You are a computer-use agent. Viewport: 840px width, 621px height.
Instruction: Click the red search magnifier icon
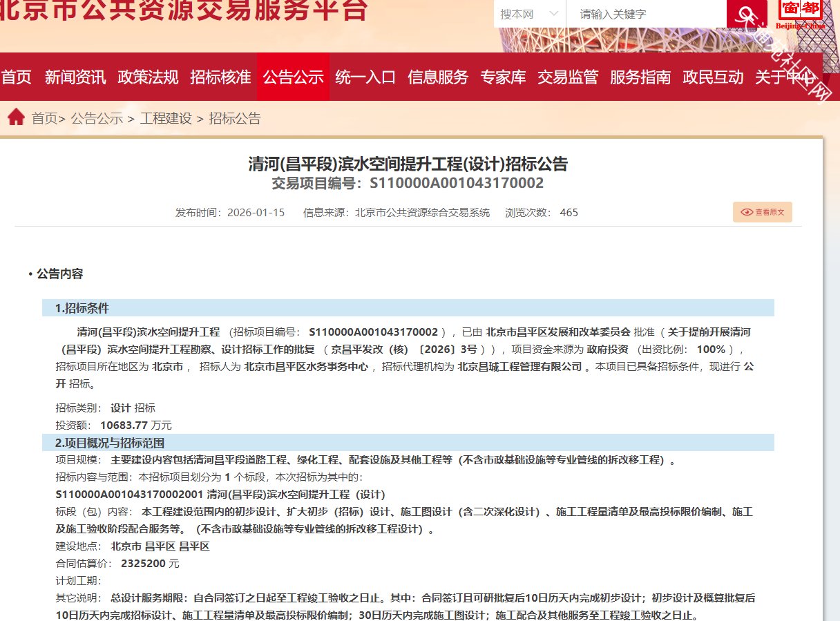[x=746, y=14]
